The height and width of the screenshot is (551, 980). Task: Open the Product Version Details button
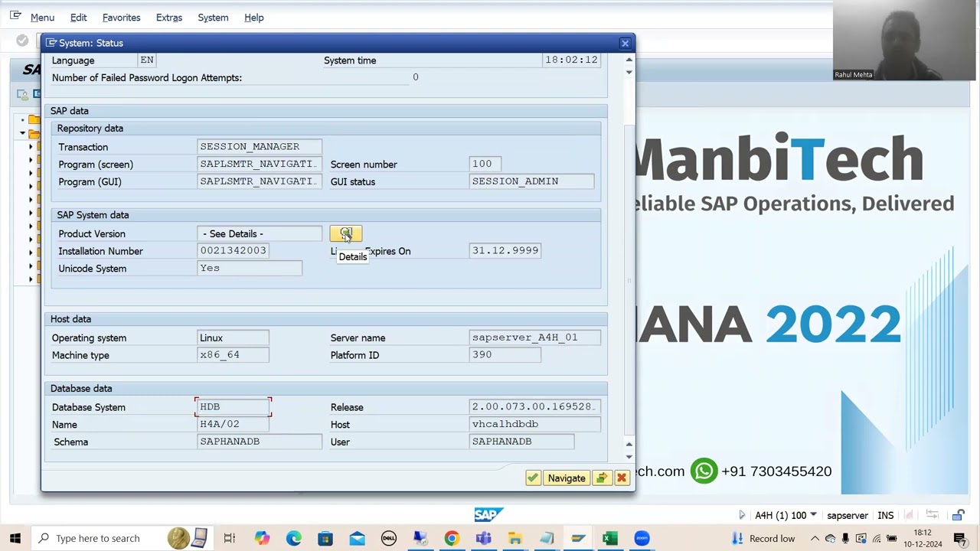(345, 233)
